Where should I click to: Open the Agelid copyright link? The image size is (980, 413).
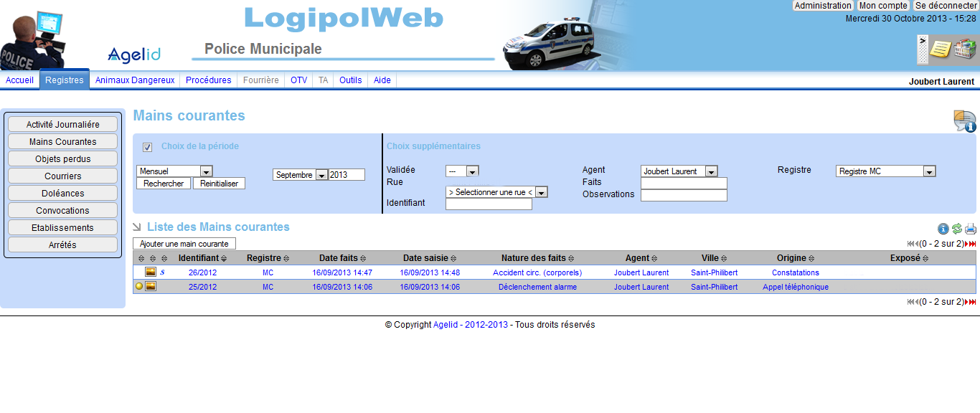coord(446,325)
